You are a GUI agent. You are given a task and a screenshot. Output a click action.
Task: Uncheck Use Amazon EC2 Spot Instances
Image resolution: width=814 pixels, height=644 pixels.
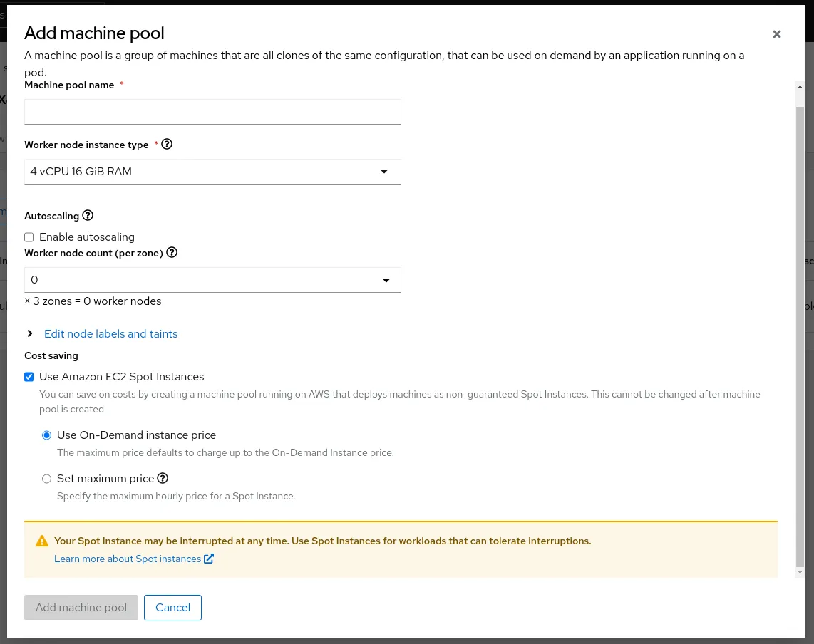[x=29, y=376]
